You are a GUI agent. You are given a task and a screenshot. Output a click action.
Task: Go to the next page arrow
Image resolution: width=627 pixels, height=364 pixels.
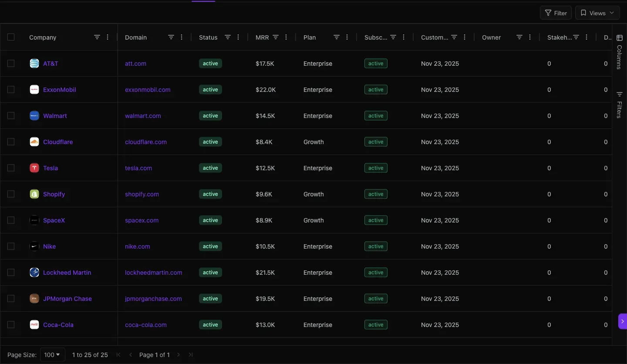(x=179, y=355)
